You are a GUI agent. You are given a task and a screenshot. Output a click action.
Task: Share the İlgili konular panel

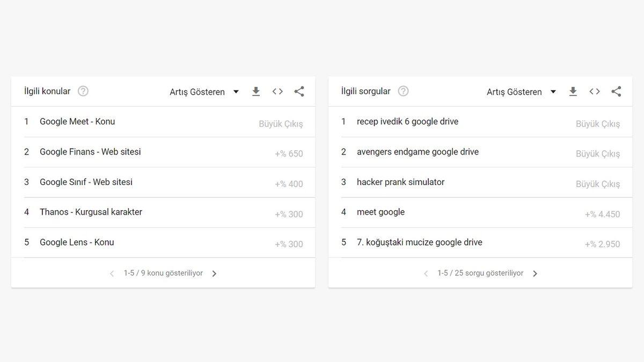point(299,91)
